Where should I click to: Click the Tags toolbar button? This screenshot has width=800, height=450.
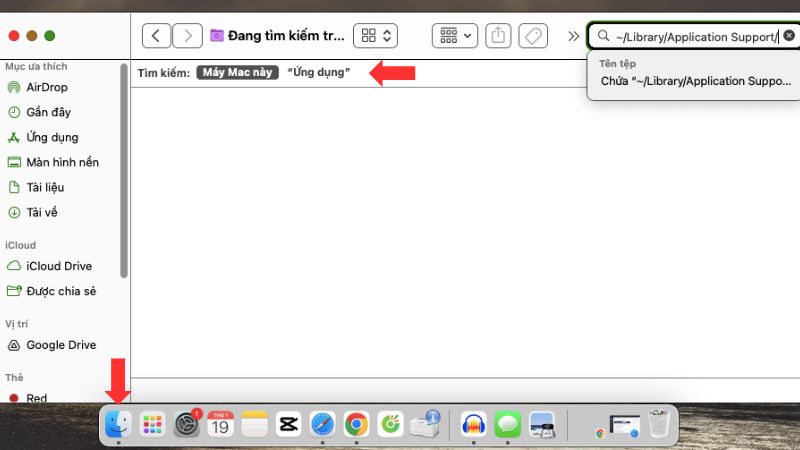(533, 36)
